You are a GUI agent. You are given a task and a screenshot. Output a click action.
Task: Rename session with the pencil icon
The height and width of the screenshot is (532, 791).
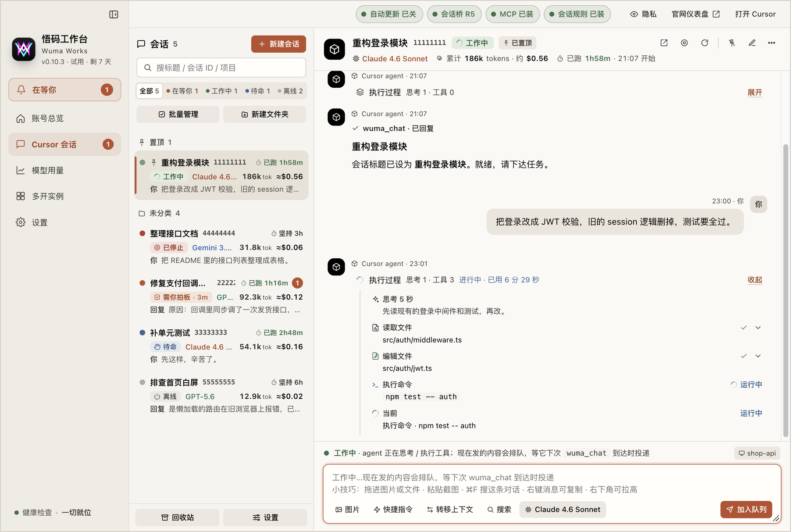pos(752,43)
